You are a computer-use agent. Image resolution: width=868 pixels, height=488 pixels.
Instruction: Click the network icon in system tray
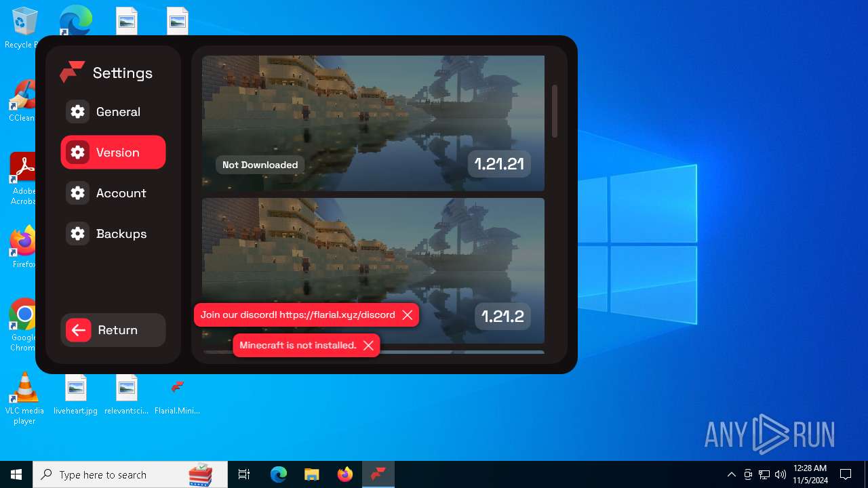(764, 474)
